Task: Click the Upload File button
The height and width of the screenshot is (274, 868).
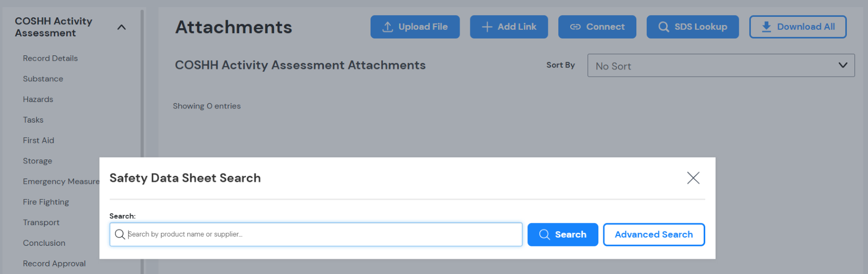Action: click(x=415, y=27)
